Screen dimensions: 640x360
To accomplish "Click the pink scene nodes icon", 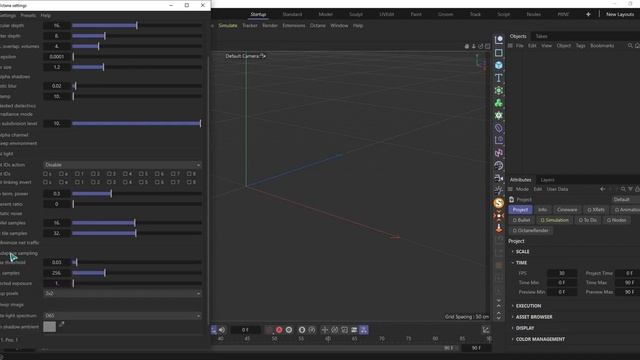I will (499, 153).
